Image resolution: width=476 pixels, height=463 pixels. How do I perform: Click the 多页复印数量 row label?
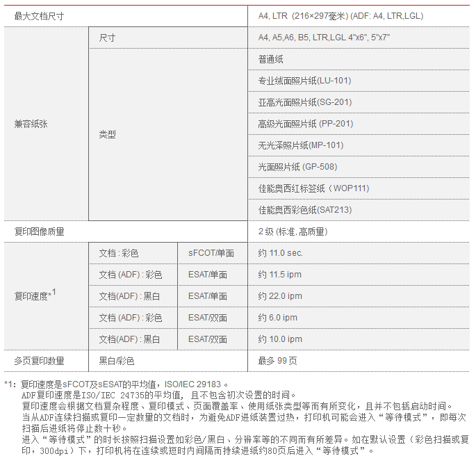coord(40,361)
